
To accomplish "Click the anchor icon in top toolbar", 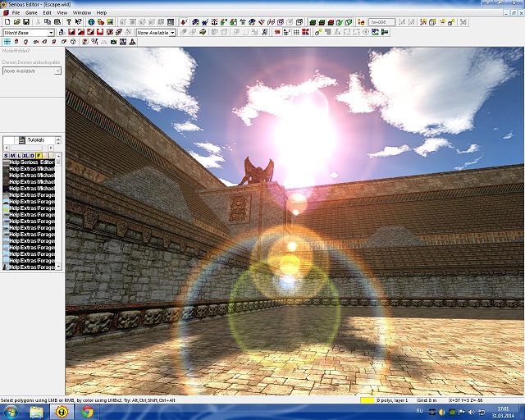I will [214, 22].
